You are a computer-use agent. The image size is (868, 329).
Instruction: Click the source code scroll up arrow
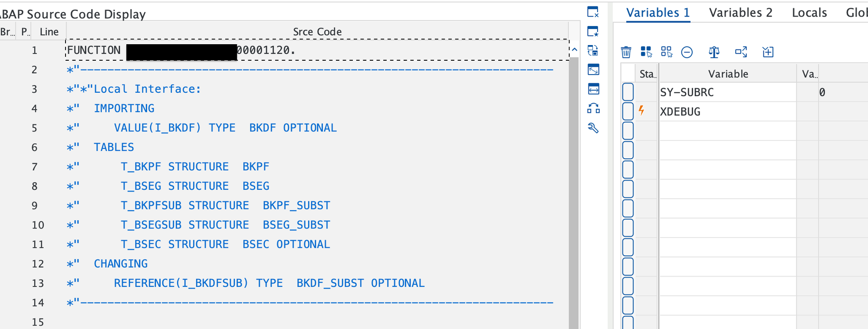(574, 49)
